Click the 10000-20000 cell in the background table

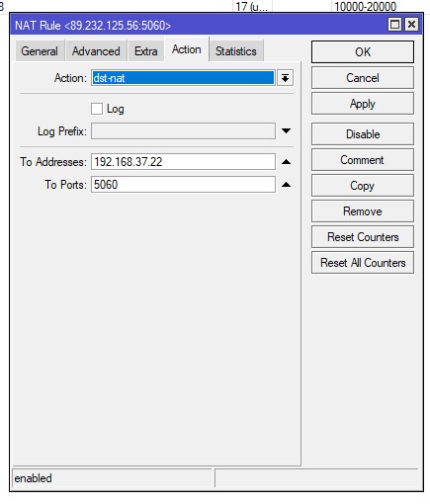point(365,6)
